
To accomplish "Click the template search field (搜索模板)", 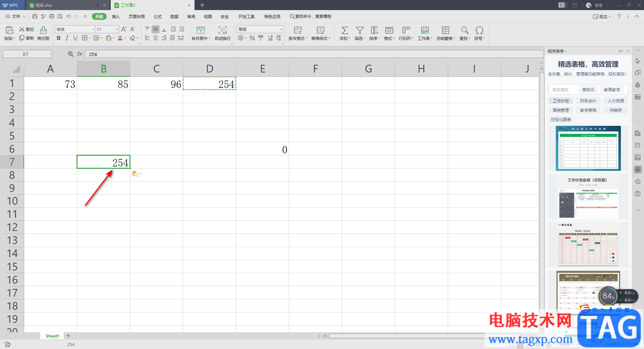I will [564, 90].
